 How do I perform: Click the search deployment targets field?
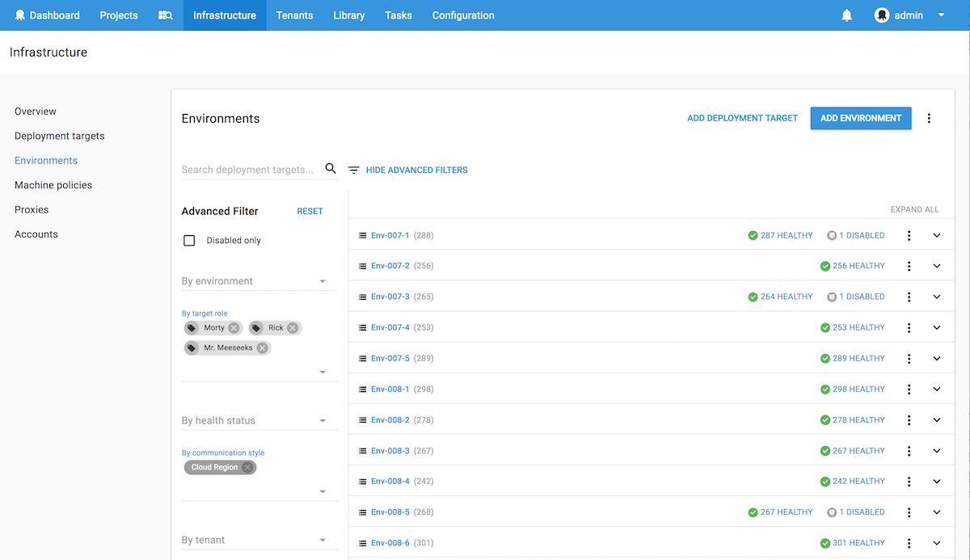249,170
